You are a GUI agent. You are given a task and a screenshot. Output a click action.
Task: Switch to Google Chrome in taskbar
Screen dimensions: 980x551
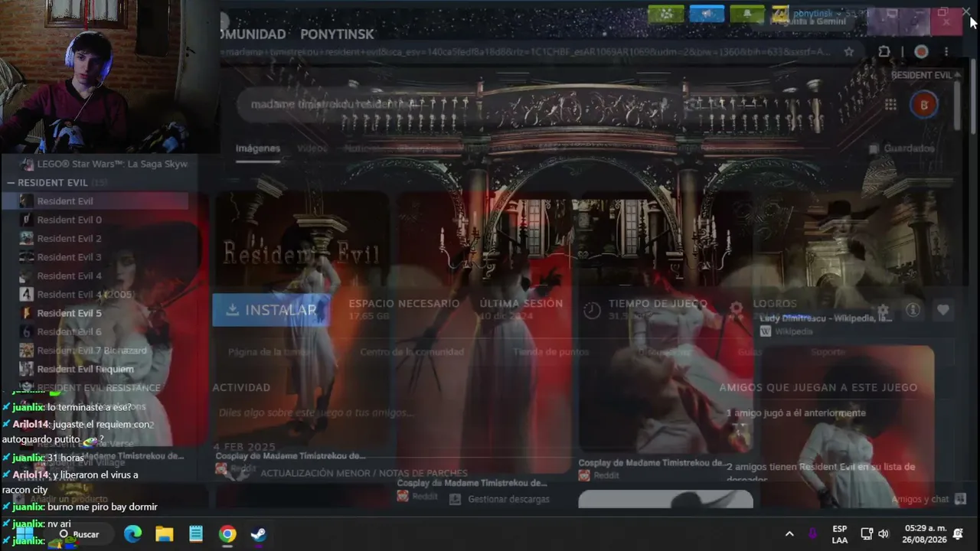pyautogui.click(x=227, y=534)
